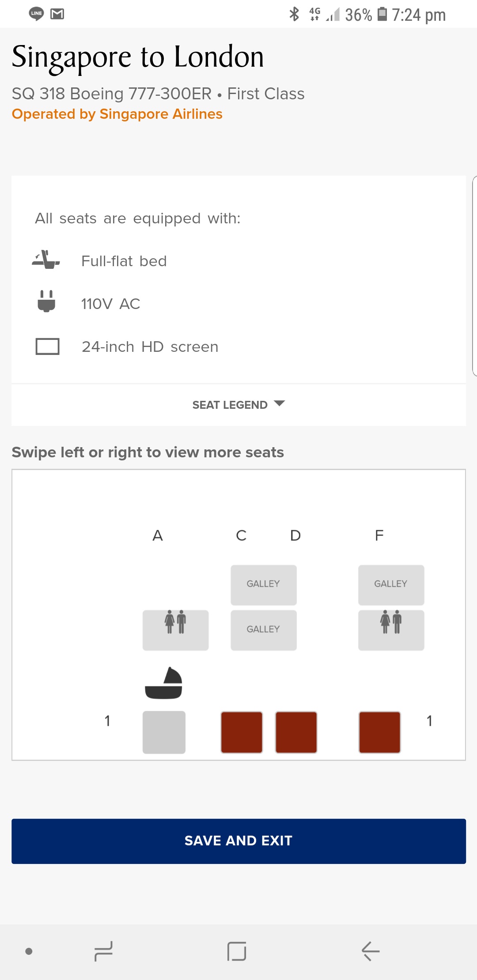Tap seat 1D in row one
The height and width of the screenshot is (980, 477).
(296, 732)
